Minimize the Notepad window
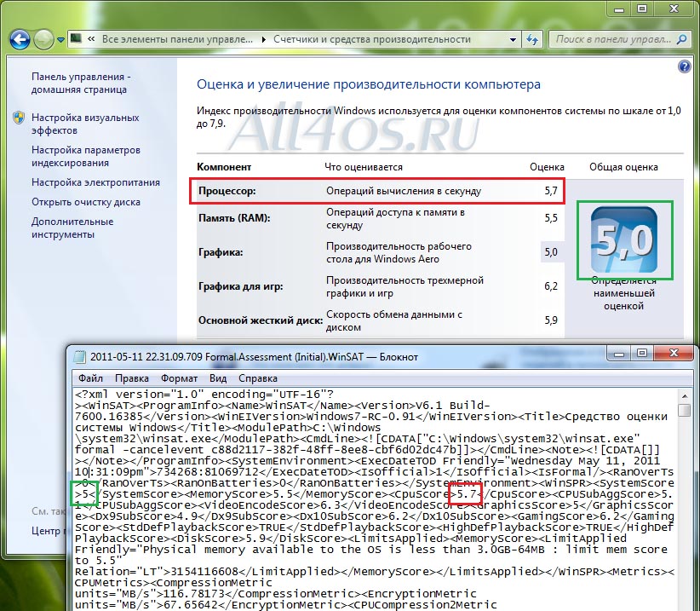700x611 pixels. click(620, 354)
